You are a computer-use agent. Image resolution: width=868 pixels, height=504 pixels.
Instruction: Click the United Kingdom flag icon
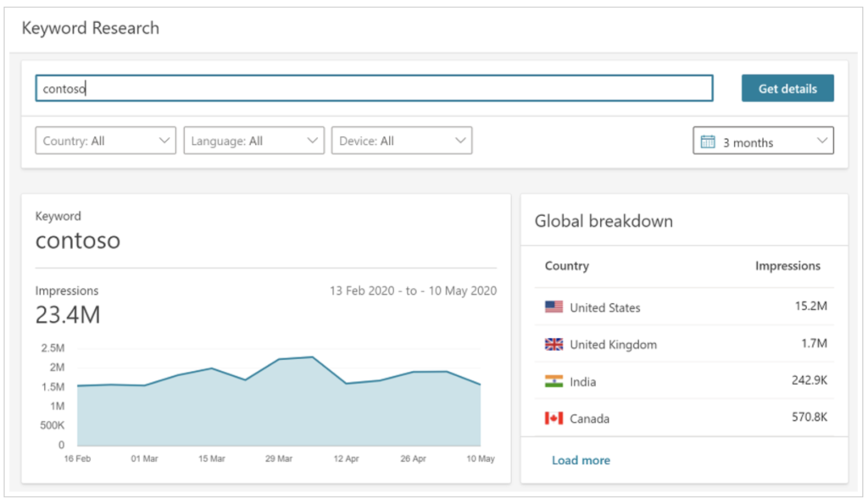coord(554,344)
